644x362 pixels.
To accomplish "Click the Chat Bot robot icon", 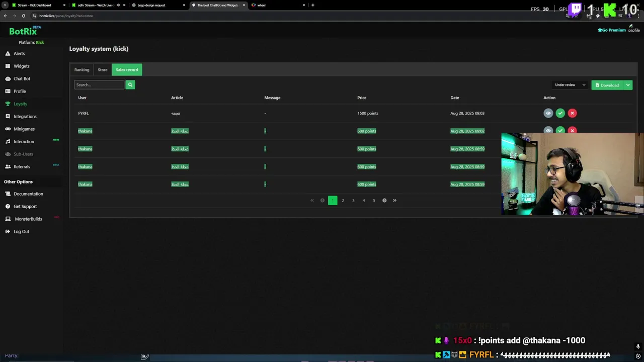I will click(x=8, y=78).
